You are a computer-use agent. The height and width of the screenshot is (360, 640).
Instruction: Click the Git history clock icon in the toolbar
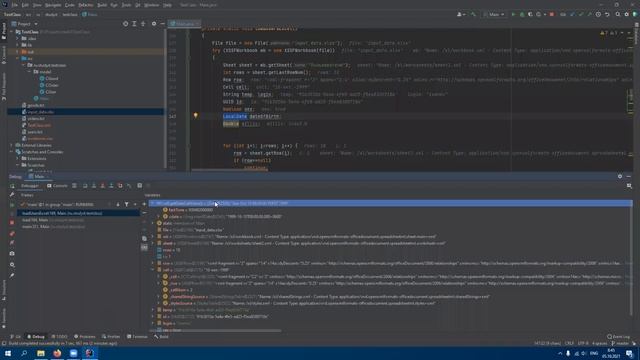(x=598, y=14)
